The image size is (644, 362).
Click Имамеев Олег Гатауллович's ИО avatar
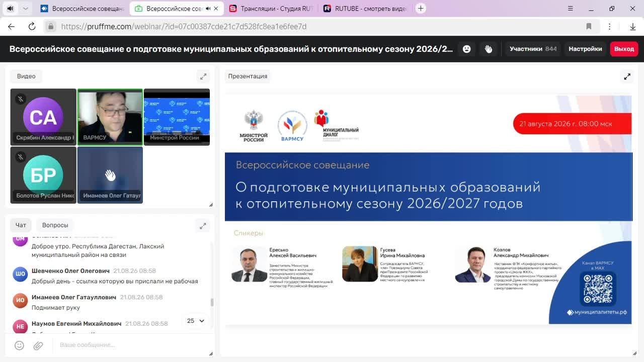point(20,300)
